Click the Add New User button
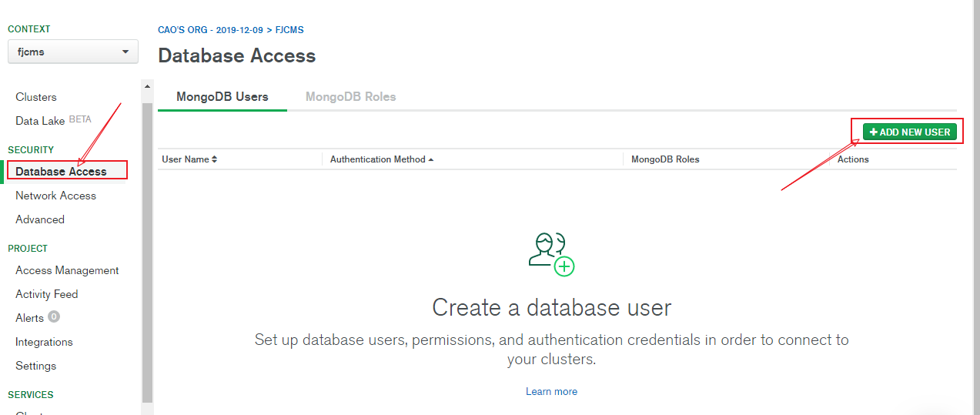This screenshot has width=980, height=415. [x=910, y=132]
